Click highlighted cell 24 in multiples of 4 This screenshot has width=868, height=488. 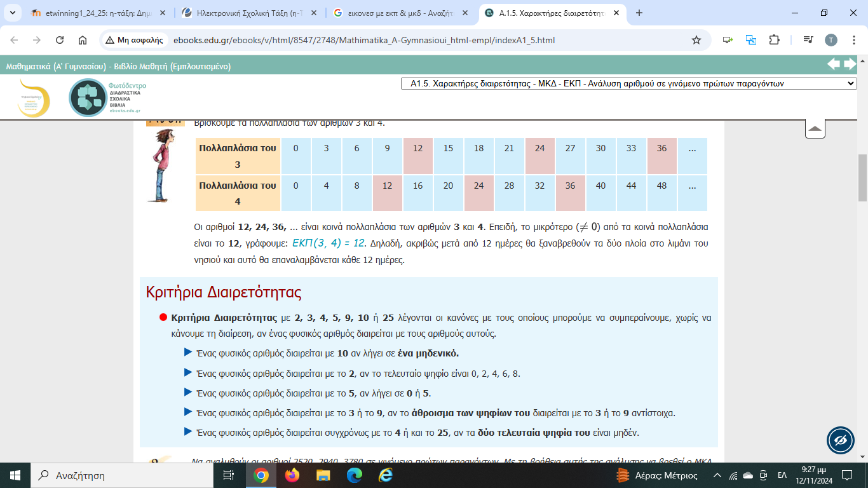[479, 193]
